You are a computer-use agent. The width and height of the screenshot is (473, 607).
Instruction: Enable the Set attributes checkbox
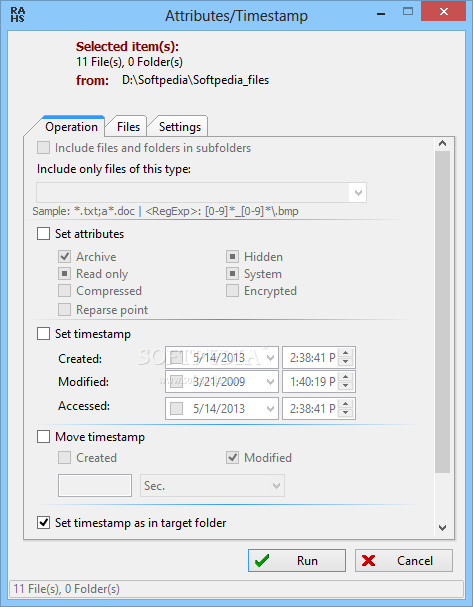pos(43,233)
